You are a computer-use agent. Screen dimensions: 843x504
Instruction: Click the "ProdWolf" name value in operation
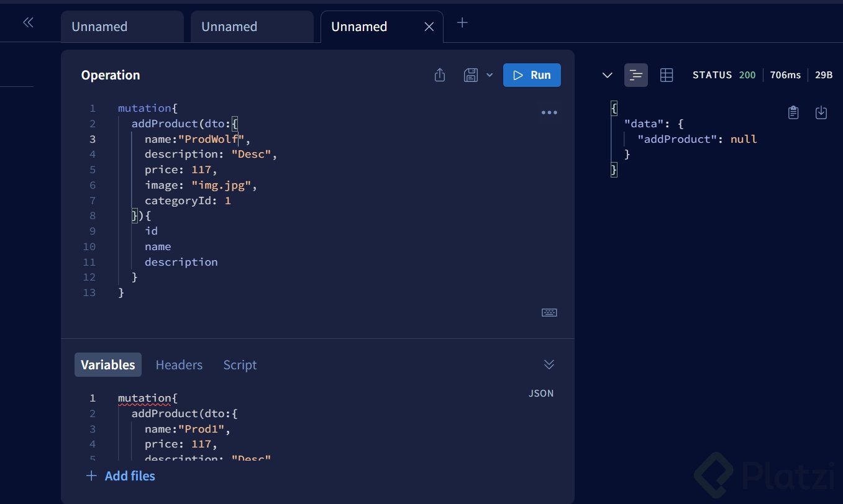pyautogui.click(x=212, y=139)
